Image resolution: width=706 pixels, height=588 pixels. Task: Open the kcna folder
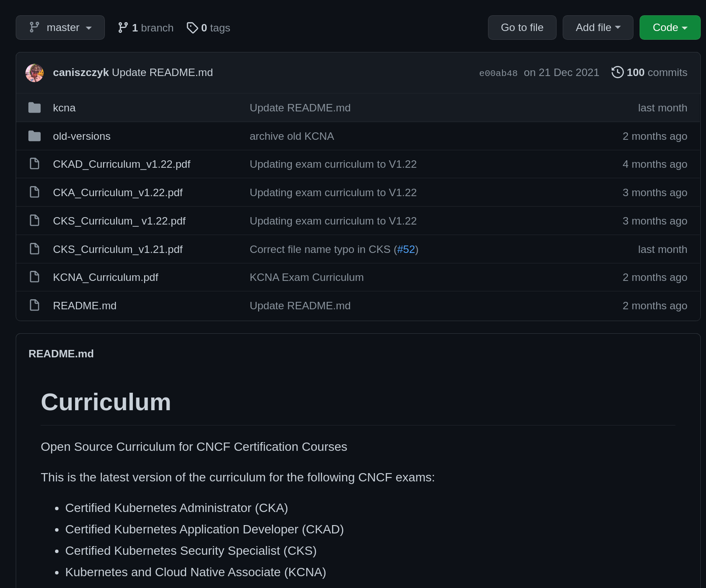64,108
